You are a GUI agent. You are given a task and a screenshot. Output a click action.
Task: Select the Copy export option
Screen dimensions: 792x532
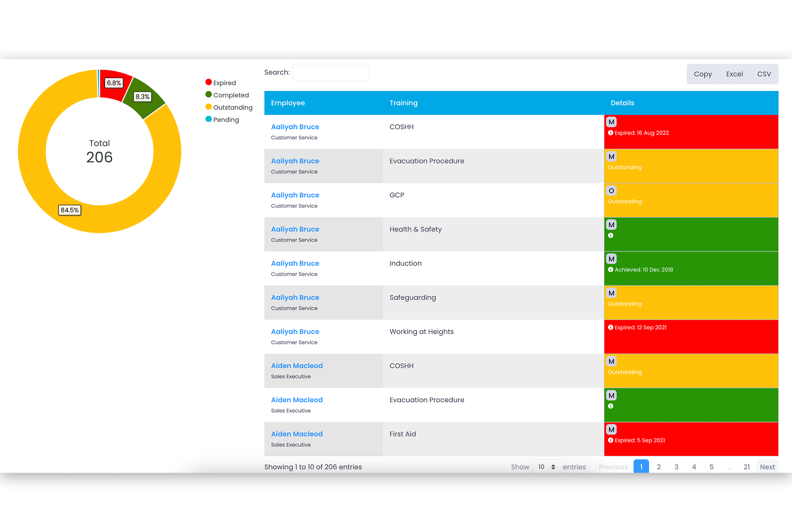click(703, 74)
